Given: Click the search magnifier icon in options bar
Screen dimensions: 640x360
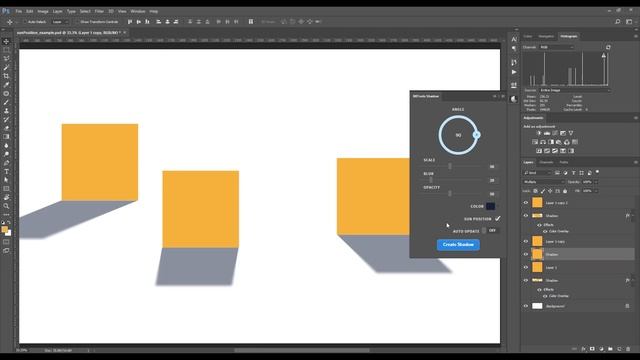Looking at the screenshot, I should (618, 22).
